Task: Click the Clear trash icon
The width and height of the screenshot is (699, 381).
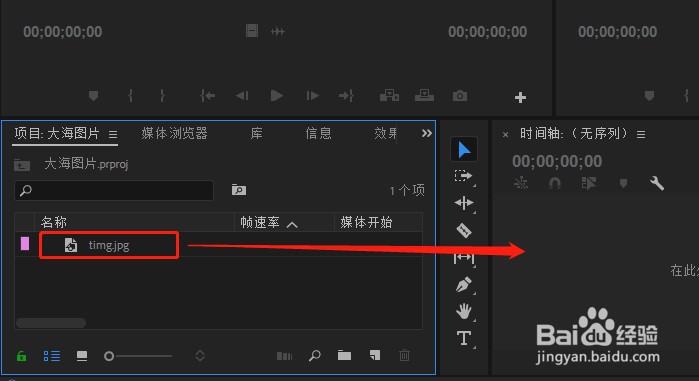Action: tap(404, 355)
